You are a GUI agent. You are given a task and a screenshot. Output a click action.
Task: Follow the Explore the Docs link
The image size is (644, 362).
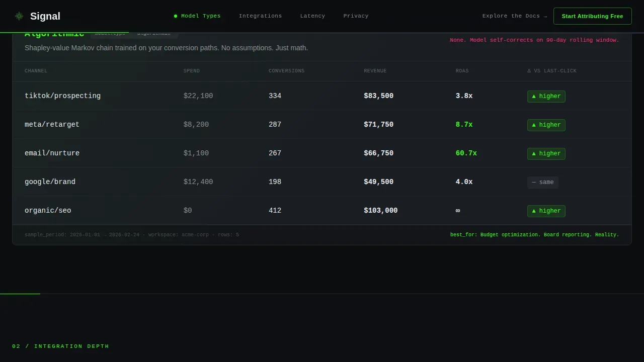tap(515, 16)
